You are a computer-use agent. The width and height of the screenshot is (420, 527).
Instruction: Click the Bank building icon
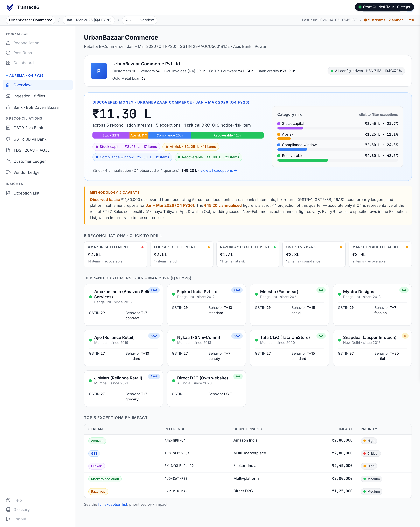coord(8,107)
